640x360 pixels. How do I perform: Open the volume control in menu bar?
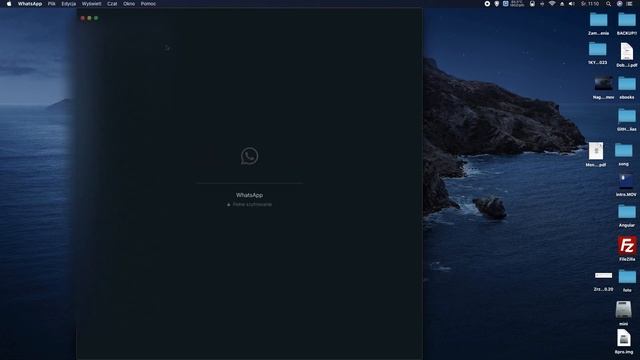tap(572, 4)
